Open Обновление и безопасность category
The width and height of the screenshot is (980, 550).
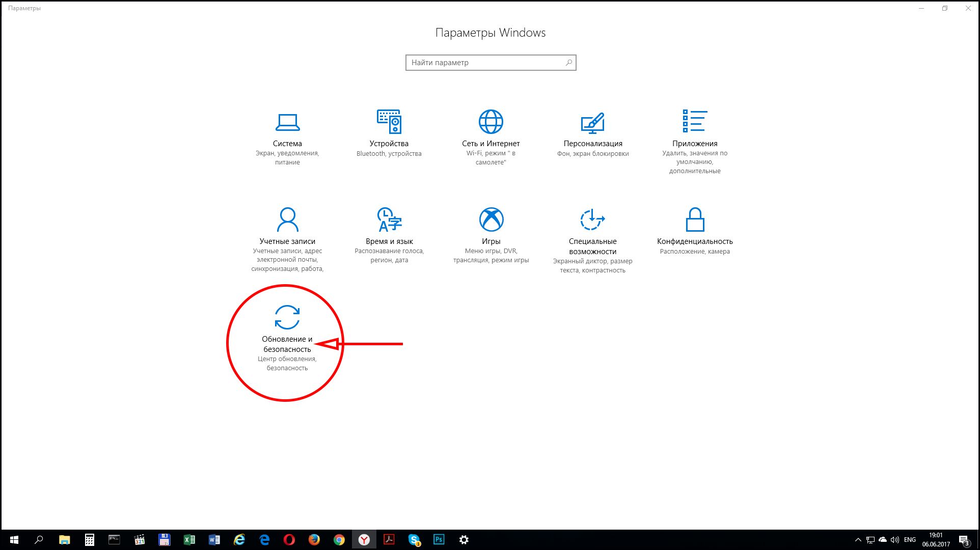pyautogui.click(x=287, y=317)
